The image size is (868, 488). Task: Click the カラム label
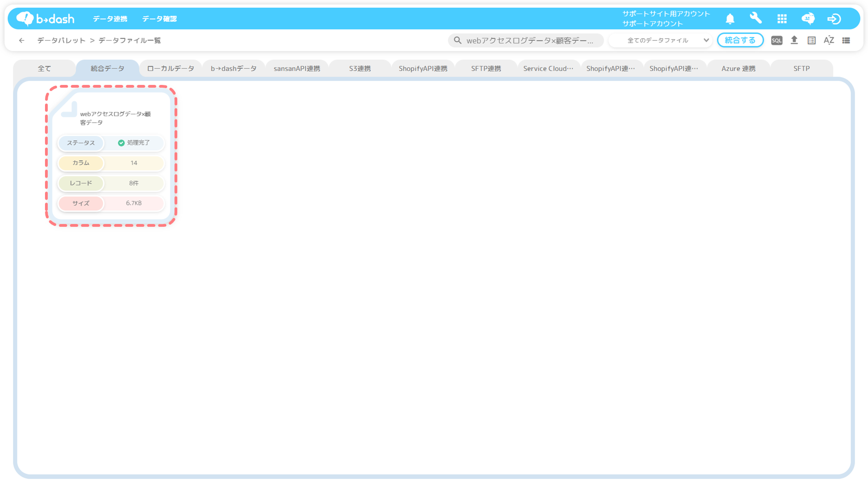click(x=81, y=163)
